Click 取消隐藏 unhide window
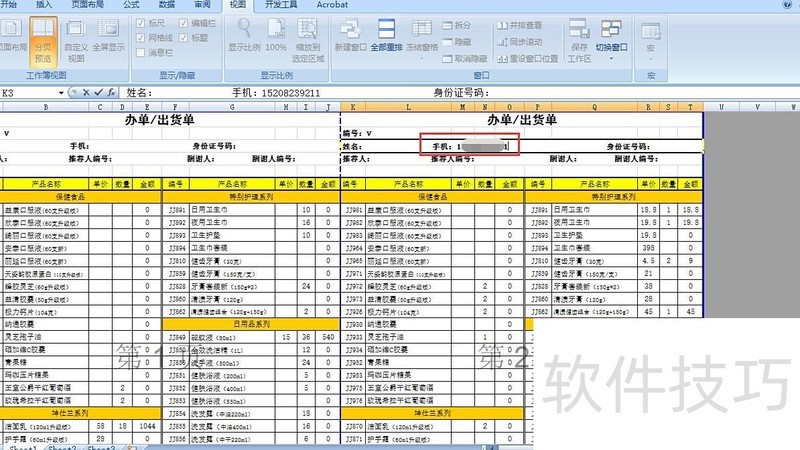800x450 pixels. coord(465,59)
